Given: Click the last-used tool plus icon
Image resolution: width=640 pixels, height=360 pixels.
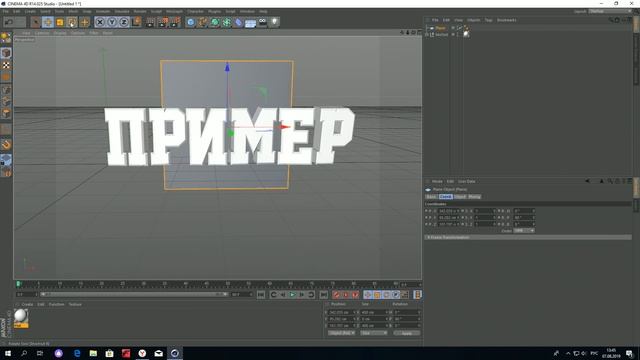Looking at the screenshot, I should pyautogui.click(x=84, y=22).
